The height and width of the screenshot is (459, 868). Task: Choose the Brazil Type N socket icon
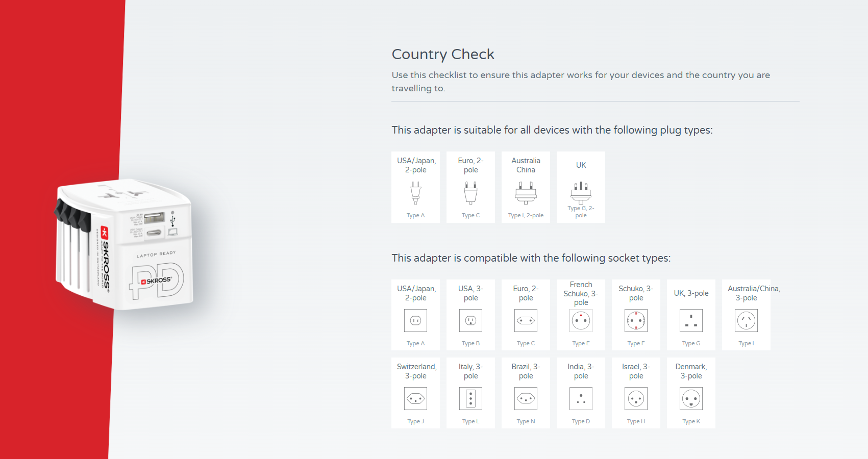pos(526,399)
